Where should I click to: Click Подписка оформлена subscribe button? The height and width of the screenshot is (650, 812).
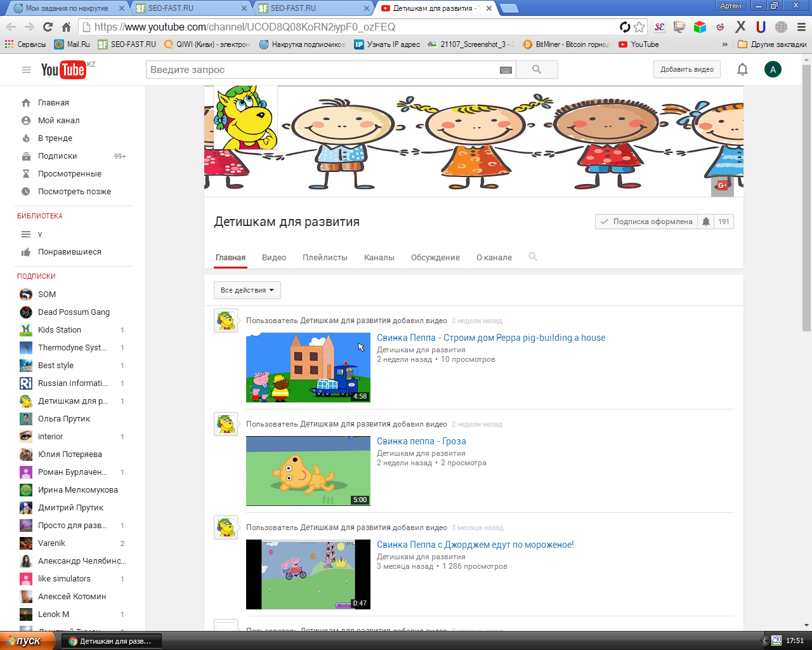pos(646,222)
